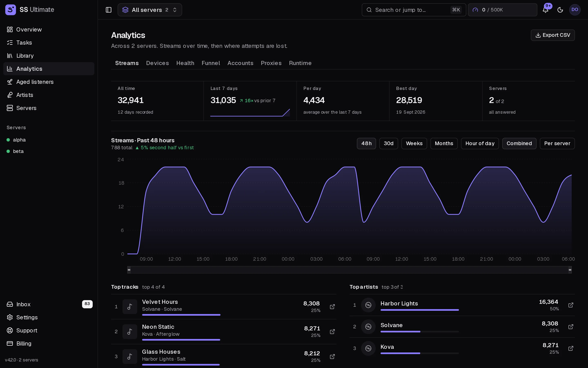This screenshot has height=368, width=588.
Task: Open the Inbox with 83 items
Action: tap(49, 304)
